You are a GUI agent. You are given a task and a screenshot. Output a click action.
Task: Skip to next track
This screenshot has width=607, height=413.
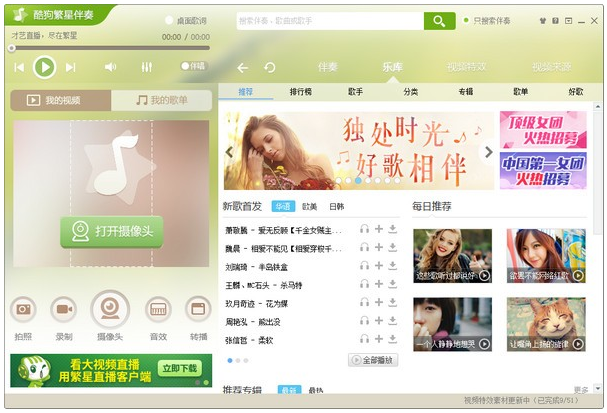tap(70, 68)
